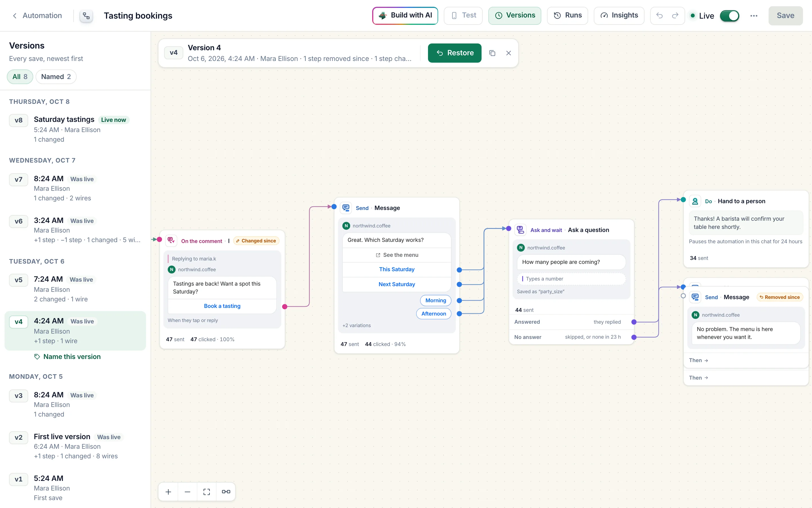Screen dimensions: 812x508
Task: Click the Next Saturday option
Action: coord(397,284)
